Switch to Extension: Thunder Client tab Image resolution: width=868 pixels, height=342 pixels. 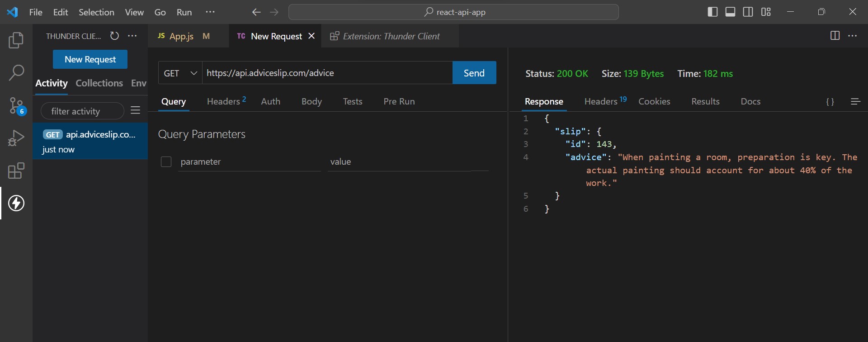(x=390, y=36)
